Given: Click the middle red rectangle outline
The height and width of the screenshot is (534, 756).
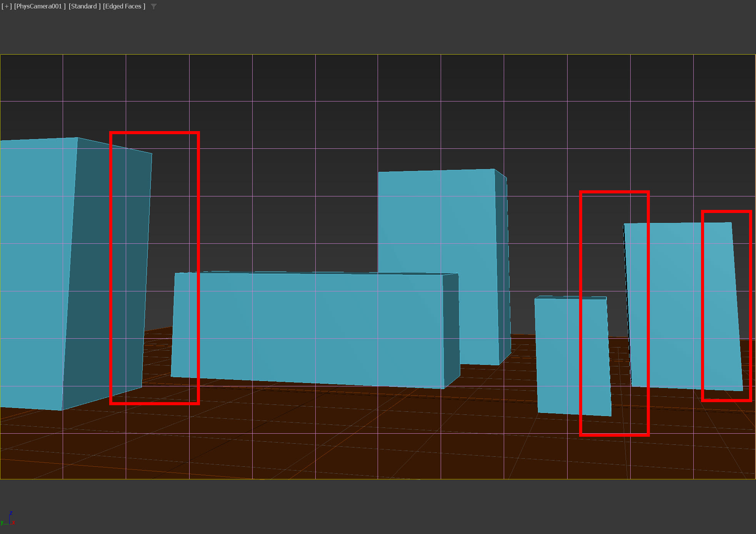Looking at the screenshot, I should [581, 250].
